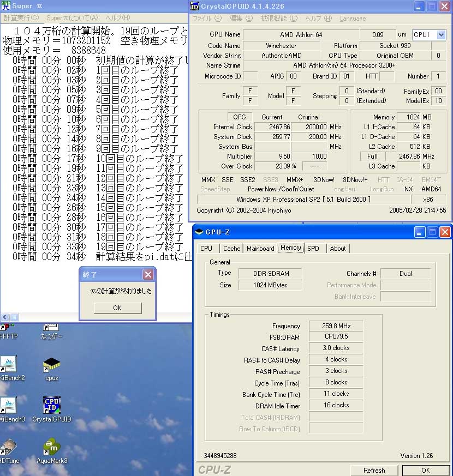Click the CrystalCPUID title bar icon
Screen dimensions: 453x476
[x=194, y=6]
